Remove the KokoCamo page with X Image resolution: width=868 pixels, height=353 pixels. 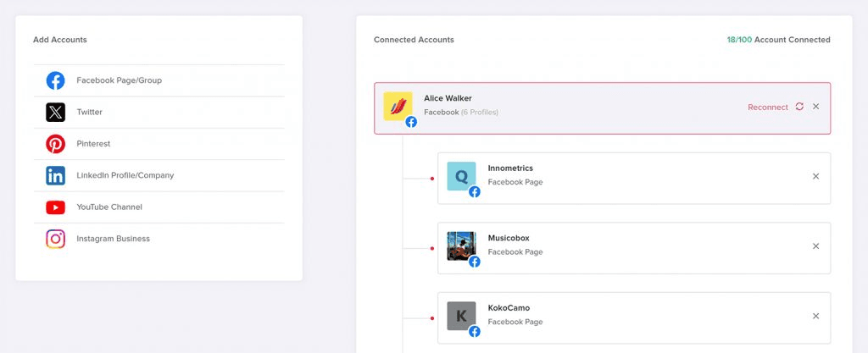(x=816, y=316)
